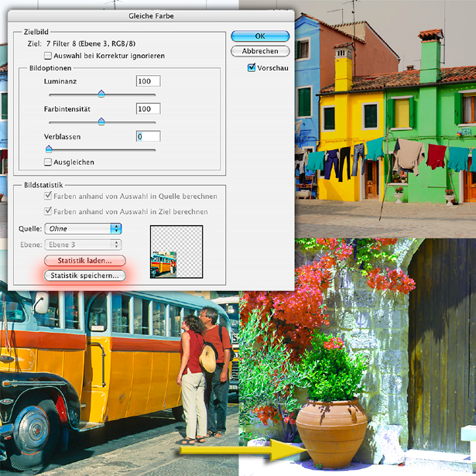Click the Luminanz slider handle
The height and width of the screenshot is (476, 476).
tap(101, 94)
